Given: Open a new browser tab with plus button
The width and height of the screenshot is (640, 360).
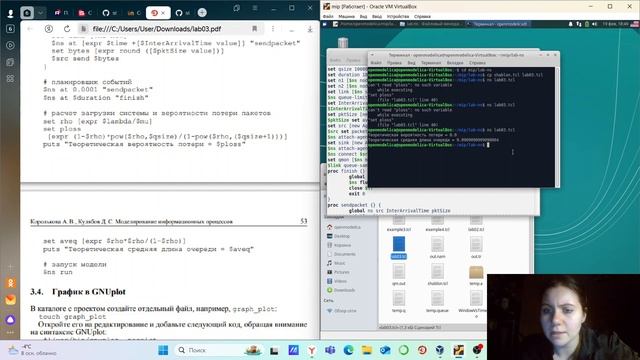Looking at the screenshot, I should (202, 13).
